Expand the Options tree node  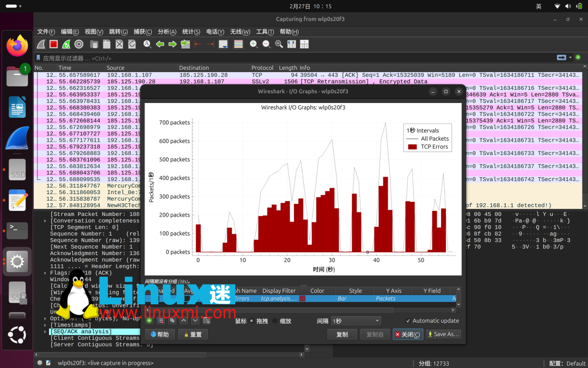[x=45, y=318]
